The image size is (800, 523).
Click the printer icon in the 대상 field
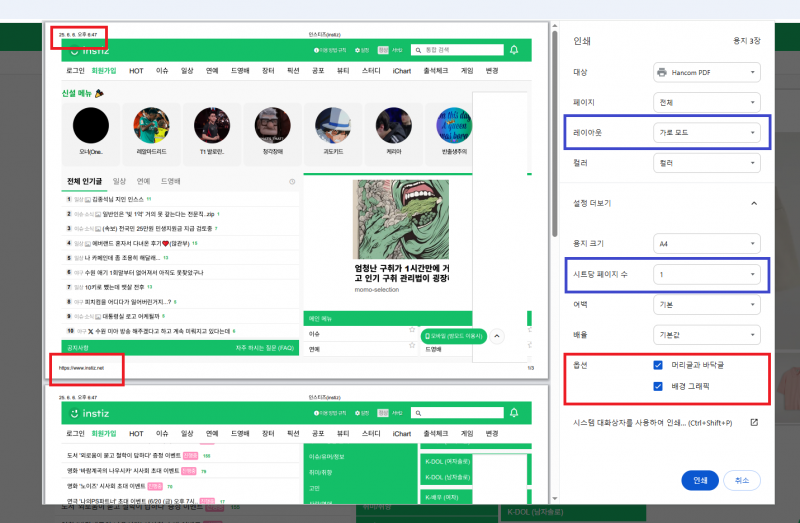pyautogui.click(x=662, y=72)
